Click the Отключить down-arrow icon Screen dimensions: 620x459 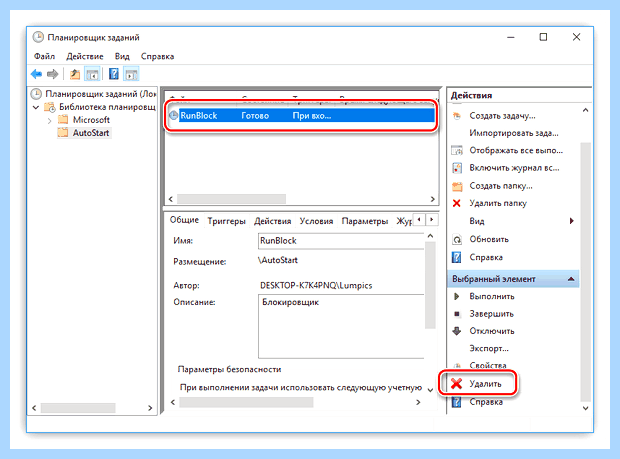(457, 331)
